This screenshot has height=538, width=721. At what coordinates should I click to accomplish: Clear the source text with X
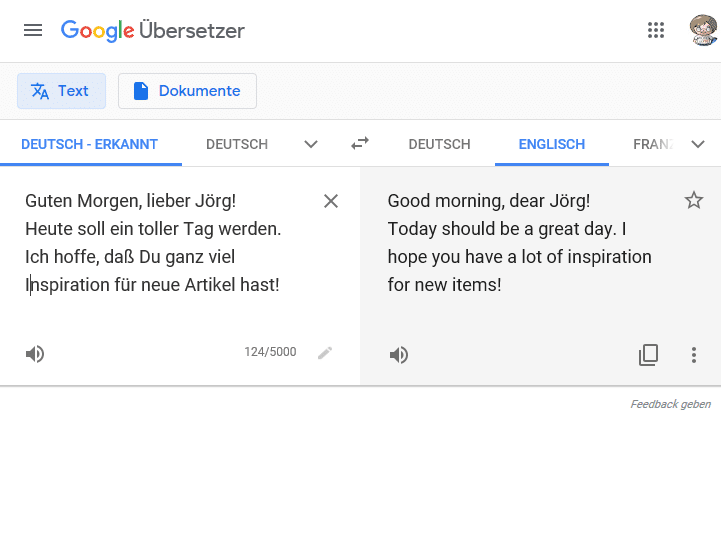(331, 201)
